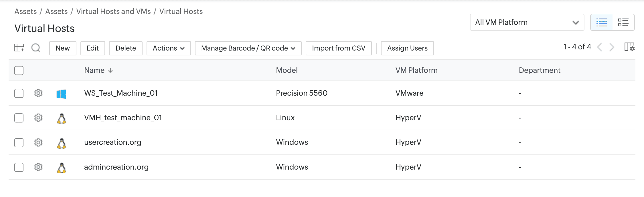Screen dimensions: 644x197
Task: Open the column chooser settings icon
Action: coord(629,47)
